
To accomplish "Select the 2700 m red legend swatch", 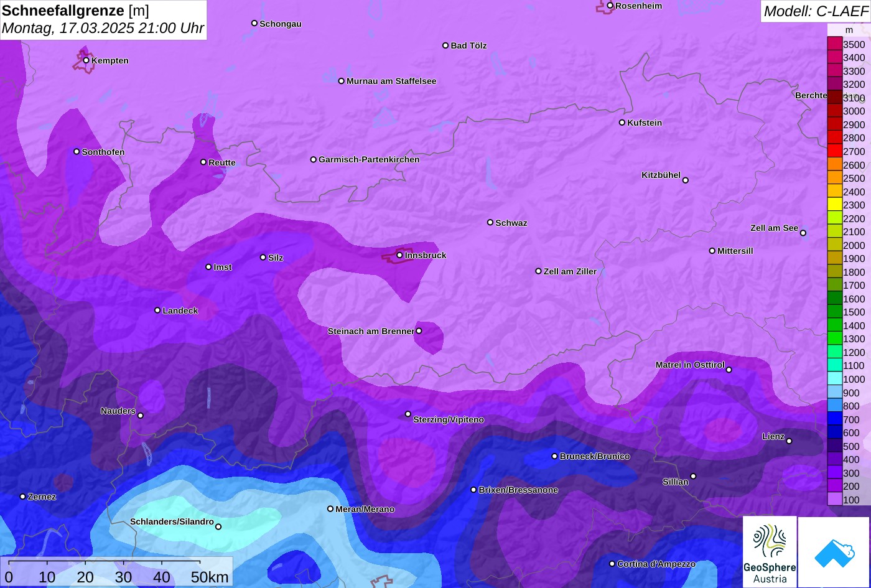I will pos(834,151).
